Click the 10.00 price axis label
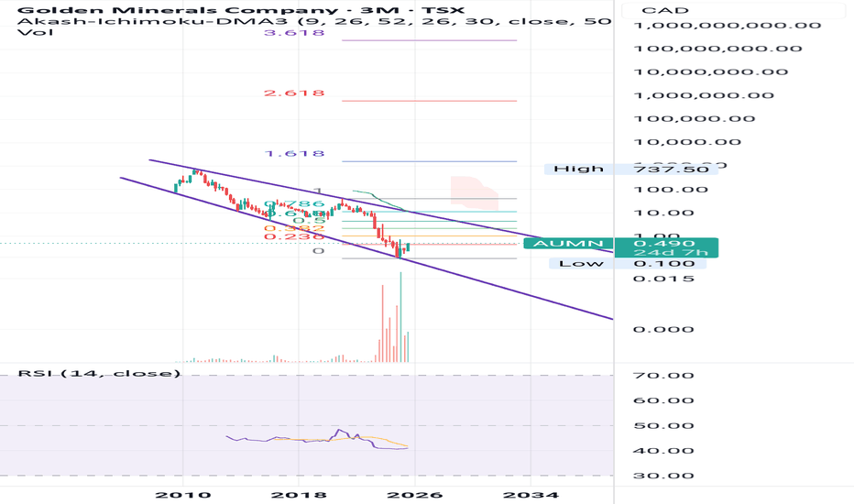 (x=663, y=213)
